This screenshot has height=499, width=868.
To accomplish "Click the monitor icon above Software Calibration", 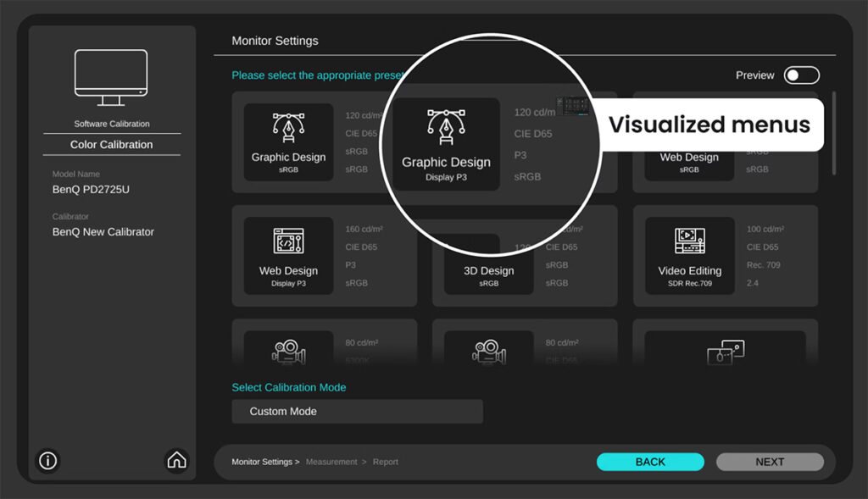I will coord(111,78).
